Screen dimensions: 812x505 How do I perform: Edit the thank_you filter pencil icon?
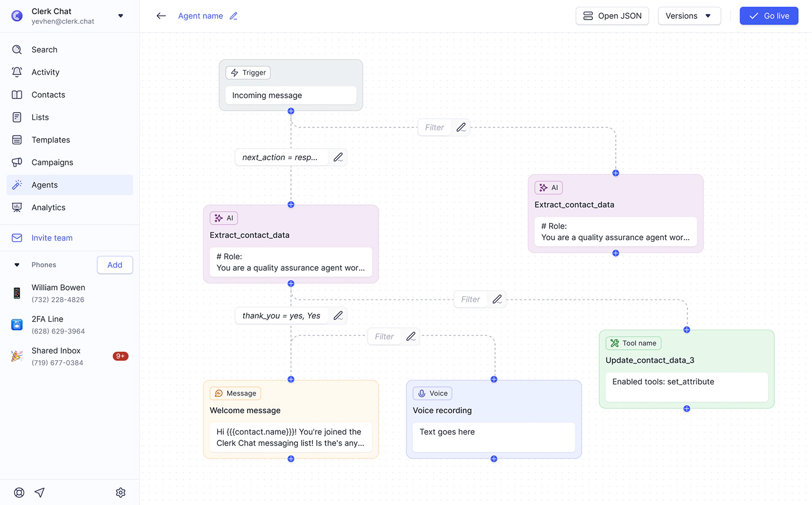coord(338,316)
